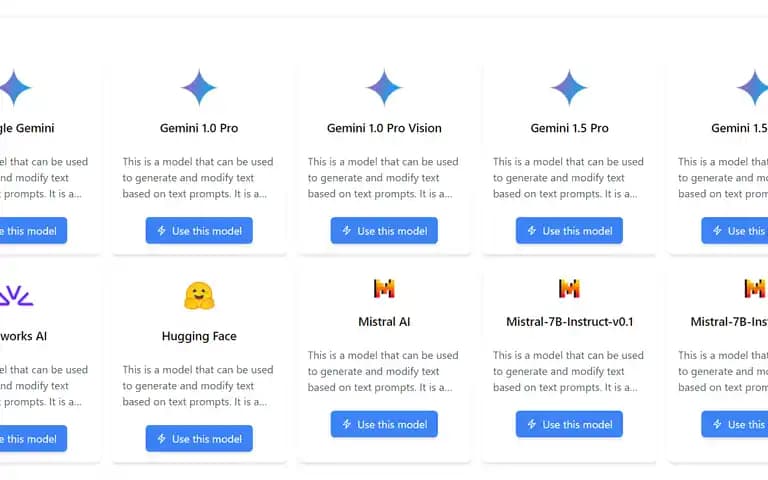Screen dimensions: 768x480
Task: Open the Gemini 1.5 Pro card title
Action: (569, 128)
